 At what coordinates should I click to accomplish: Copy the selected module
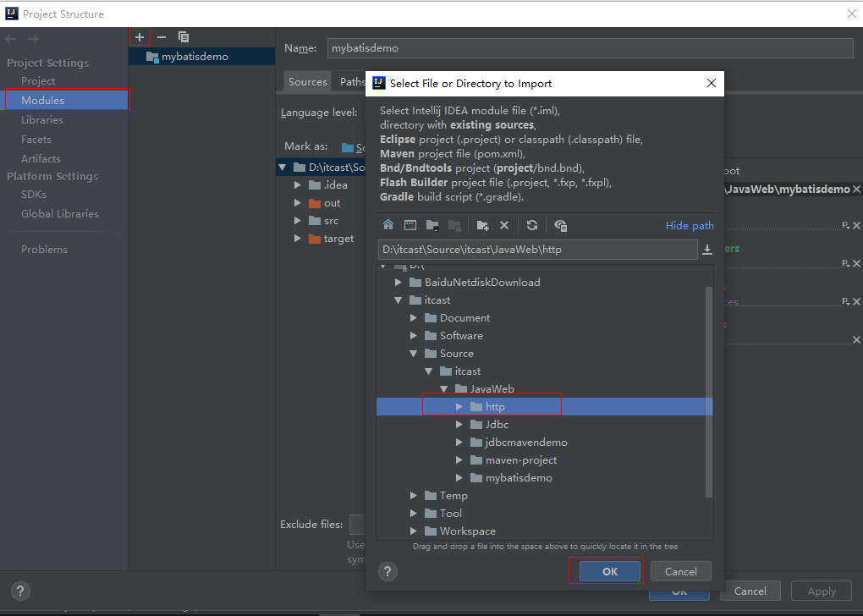[x=184, y=37]
